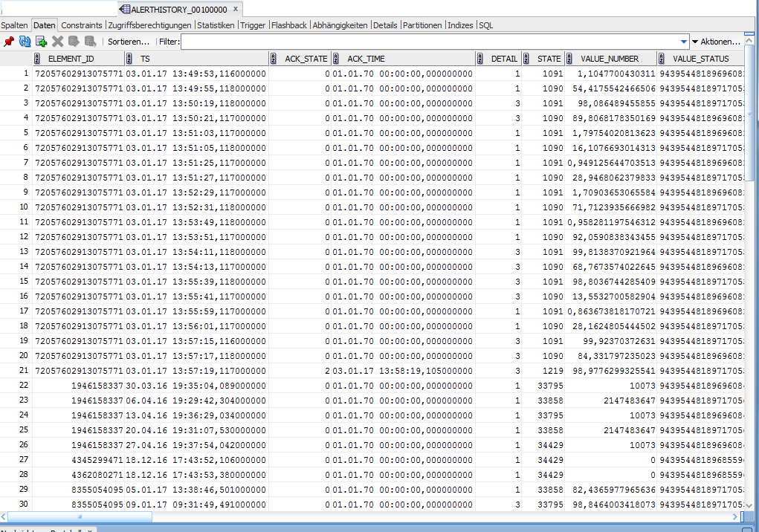
Task: Close the ALERTHISTORY_00100000 tab
Action: click(x=236, y=10)
